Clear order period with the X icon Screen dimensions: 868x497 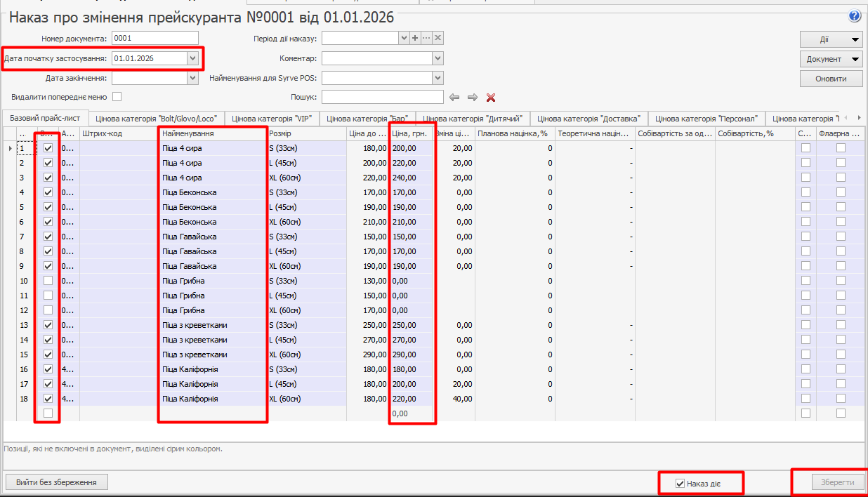(x=438, y=38)
